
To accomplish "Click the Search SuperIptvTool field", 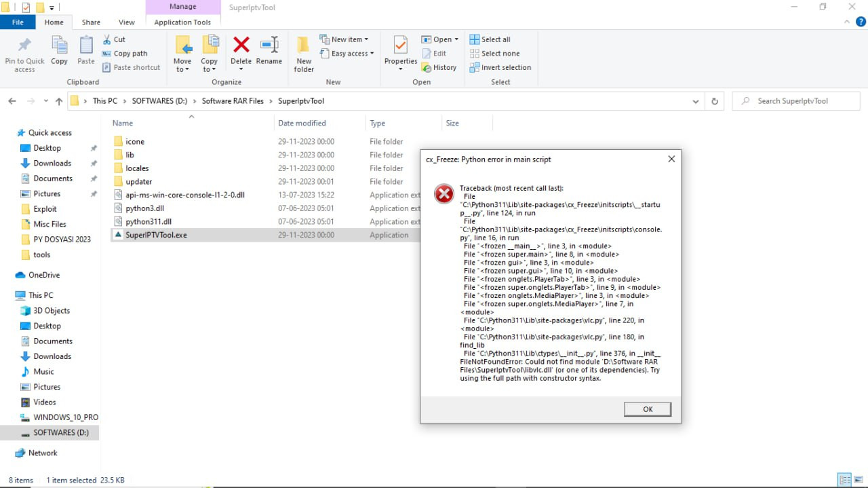I will pos(796,101).
